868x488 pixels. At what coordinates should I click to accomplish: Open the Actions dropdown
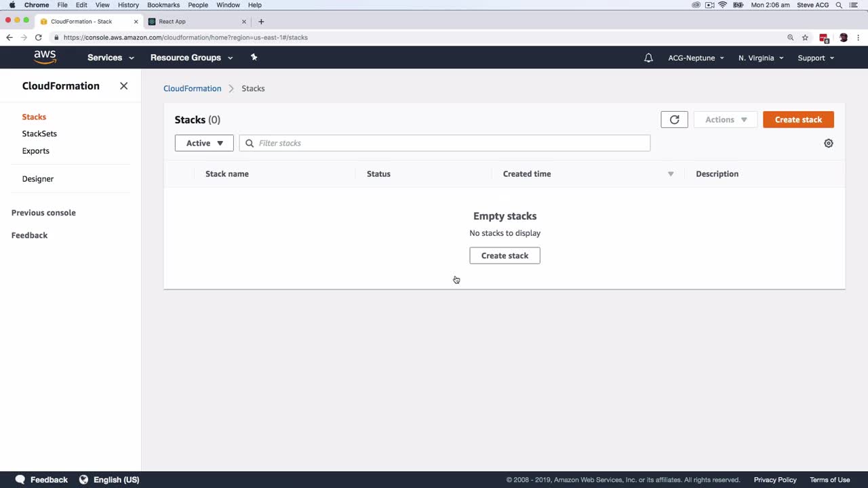click(x=726, y=119)
